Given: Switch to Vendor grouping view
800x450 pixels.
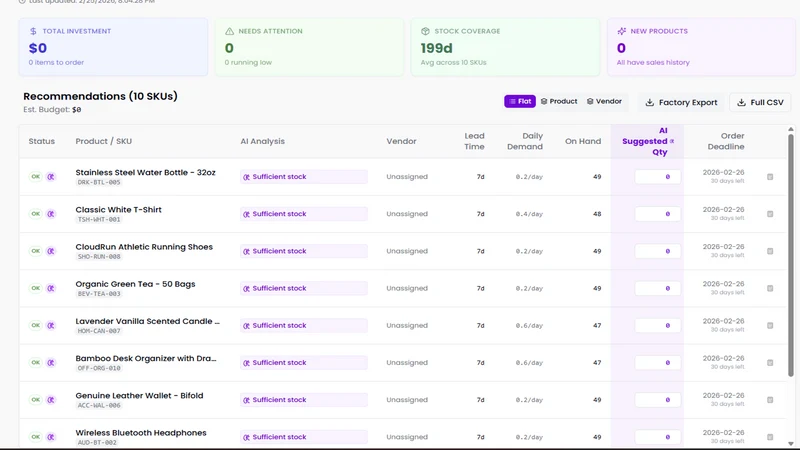Looking at the screenshot, I should 604,102.
